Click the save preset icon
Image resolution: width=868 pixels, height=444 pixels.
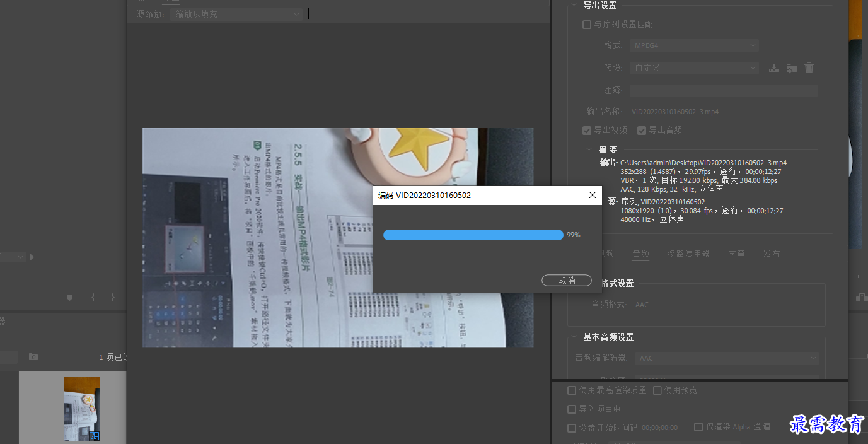(x=774, y=68)
